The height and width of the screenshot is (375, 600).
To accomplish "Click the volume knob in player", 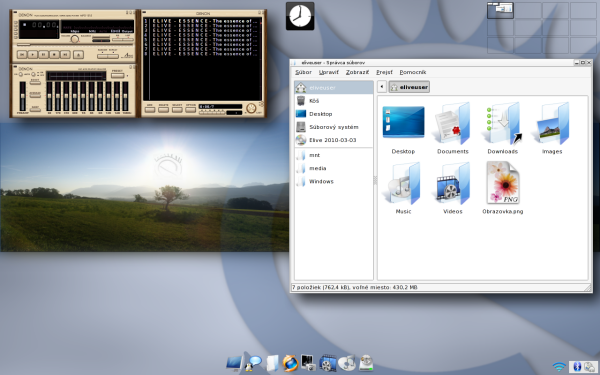I will tap(75, 39).
